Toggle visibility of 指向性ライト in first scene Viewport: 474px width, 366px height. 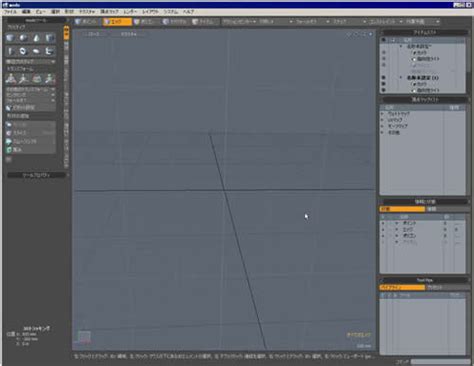click(x=384, y=59)
